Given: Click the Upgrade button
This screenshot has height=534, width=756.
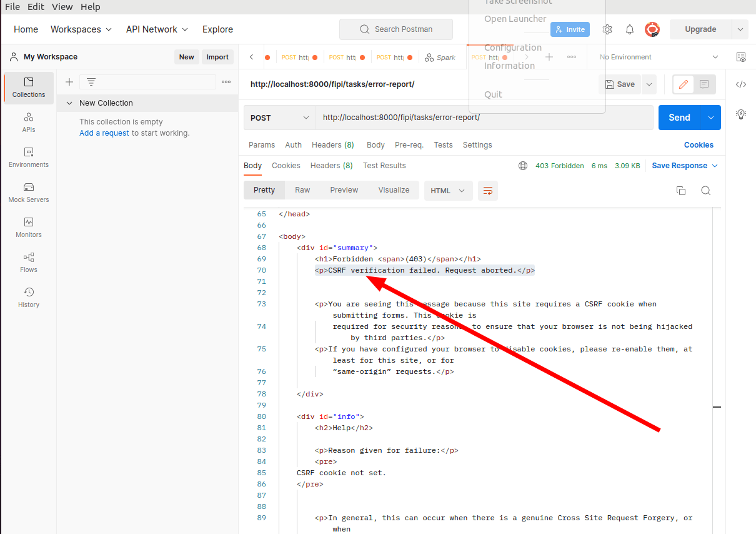Looking at the screenshot, I should 700,29.
